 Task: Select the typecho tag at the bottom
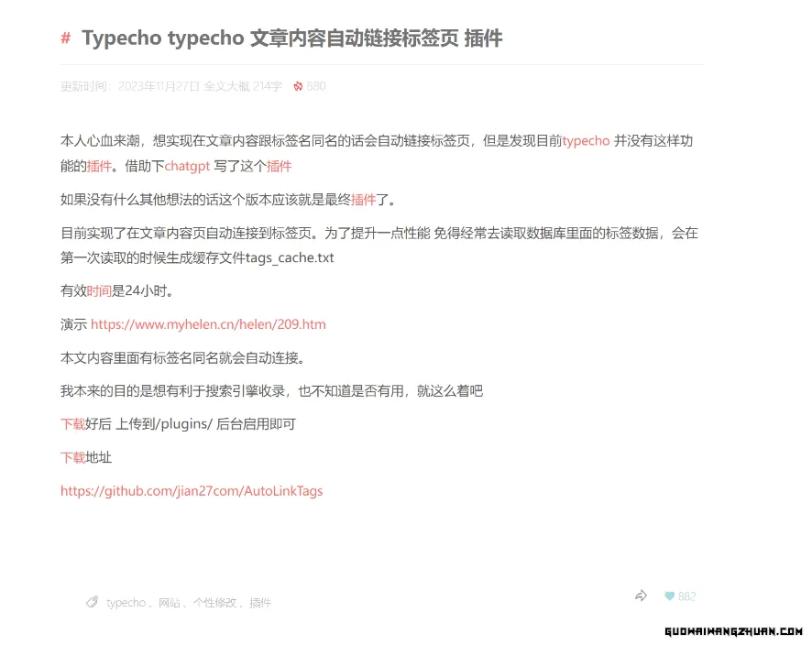(x=126, y=603)
